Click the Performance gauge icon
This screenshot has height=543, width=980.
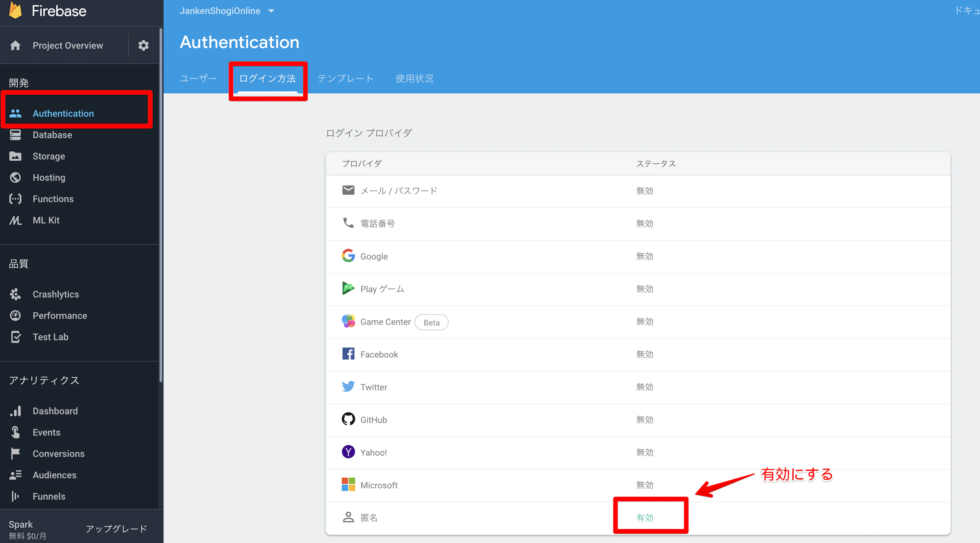coord(15,315)
